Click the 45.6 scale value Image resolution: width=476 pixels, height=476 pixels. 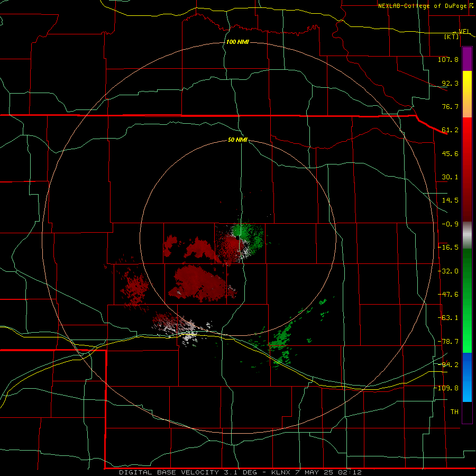tap(450, 153)
